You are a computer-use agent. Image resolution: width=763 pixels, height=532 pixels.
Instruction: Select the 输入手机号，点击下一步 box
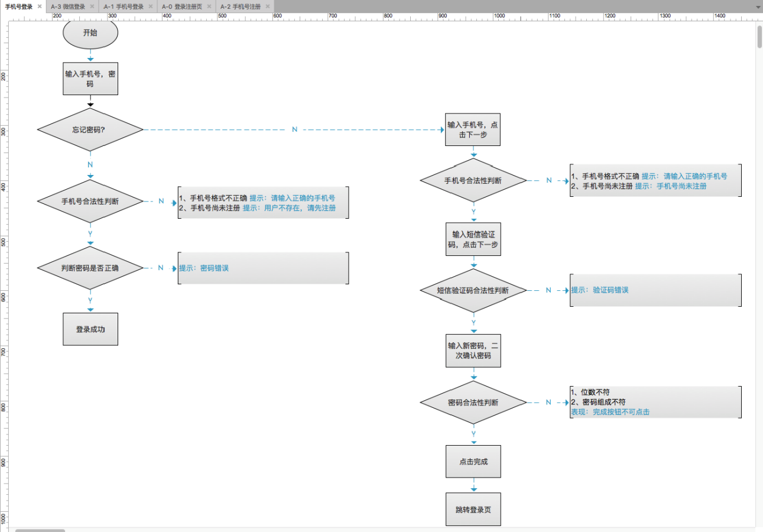473,130
